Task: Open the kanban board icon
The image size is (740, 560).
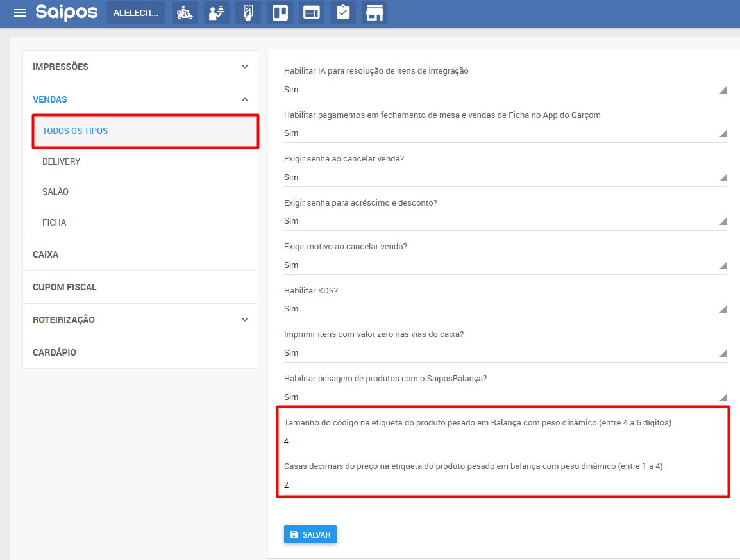Action: [280, 13]
